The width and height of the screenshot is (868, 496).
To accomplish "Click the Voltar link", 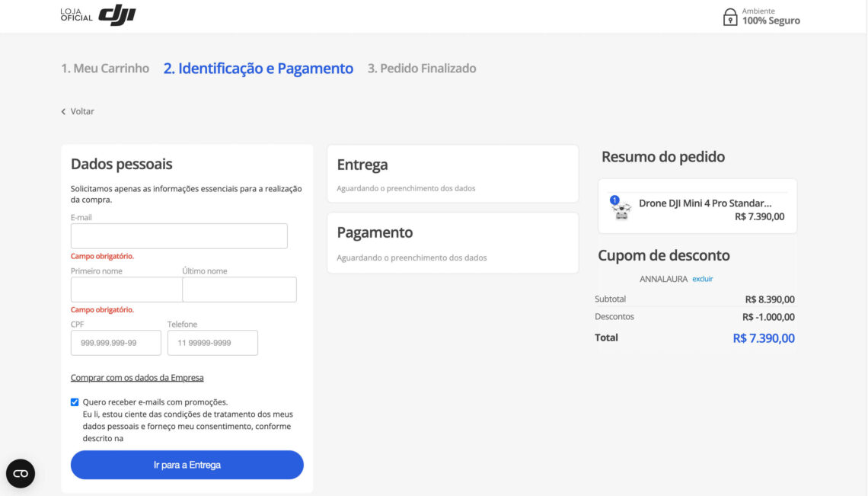I will [x=82, y=111].
